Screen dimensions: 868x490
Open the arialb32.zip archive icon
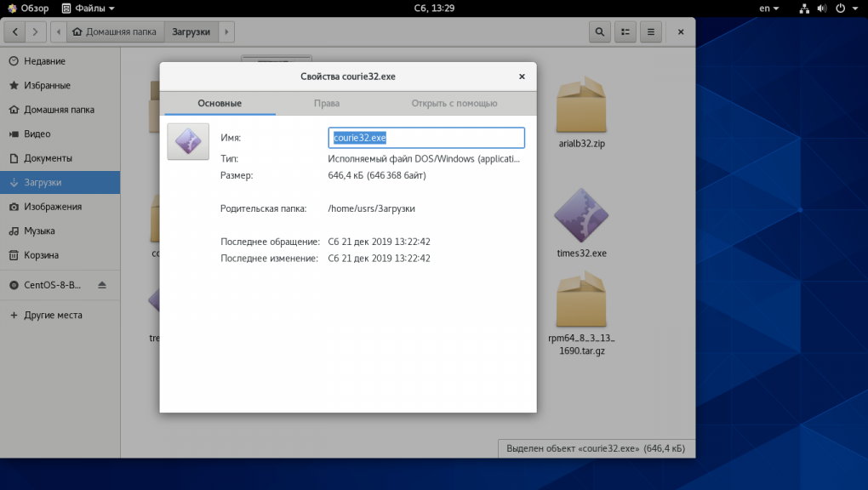click(580, 106)
